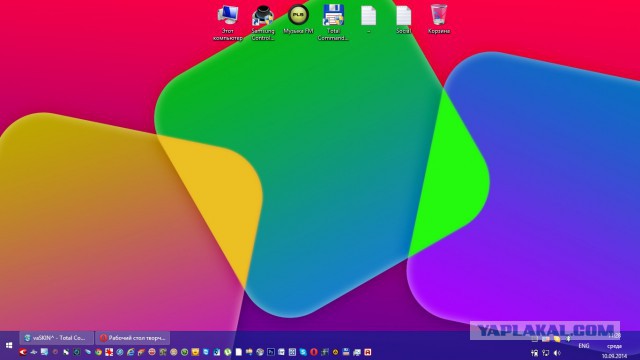Image resolution: width=640 pixels, height=360 pixels.
Task: Launch the Музыка FM desktop icon
Action: point(298,19)
